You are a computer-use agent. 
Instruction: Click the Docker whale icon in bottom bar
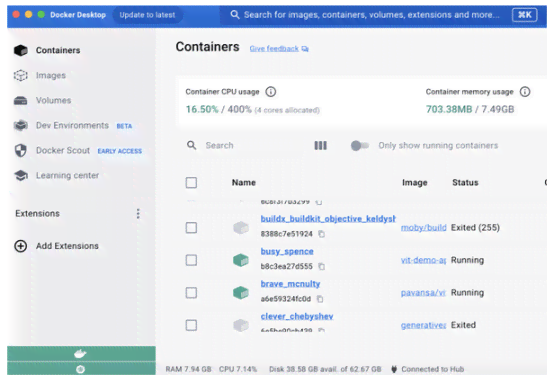click(81, 354)
